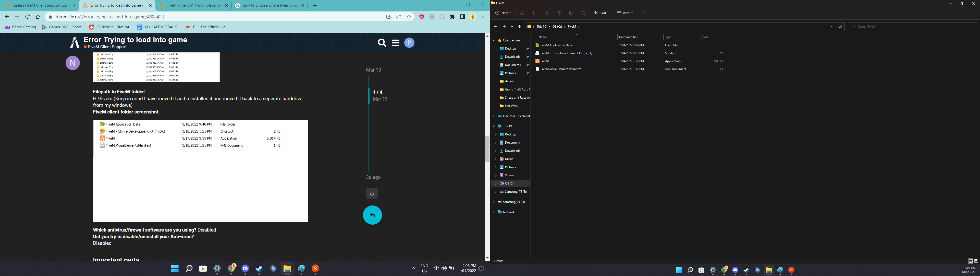The height and width of the screenshot is (276, 980).
Task: Click the Delete trash icon in Explorer
Action: click(x=584, y=13)
